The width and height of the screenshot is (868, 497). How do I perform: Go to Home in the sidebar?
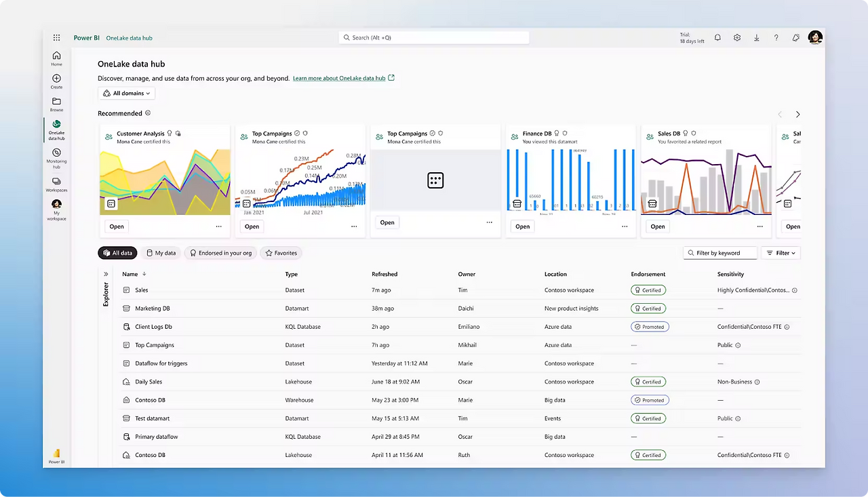pos(56,58)
